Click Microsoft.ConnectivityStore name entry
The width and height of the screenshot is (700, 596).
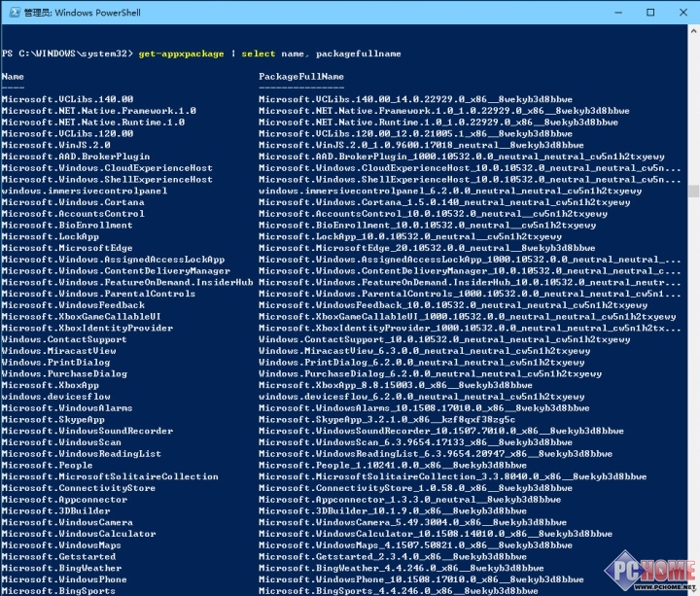click(79, 488)
